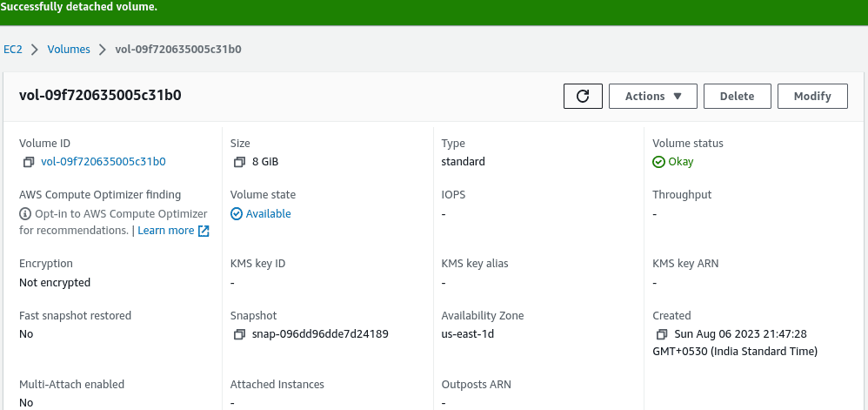Click the refresh icon button
Screen dimensions: 868x410
[x=583, y=97]
